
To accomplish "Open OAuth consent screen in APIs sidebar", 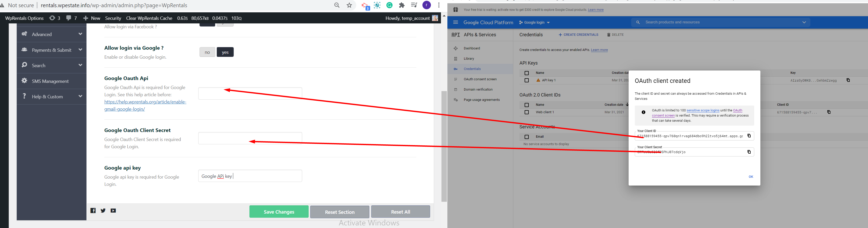I will tap(480, 79).
